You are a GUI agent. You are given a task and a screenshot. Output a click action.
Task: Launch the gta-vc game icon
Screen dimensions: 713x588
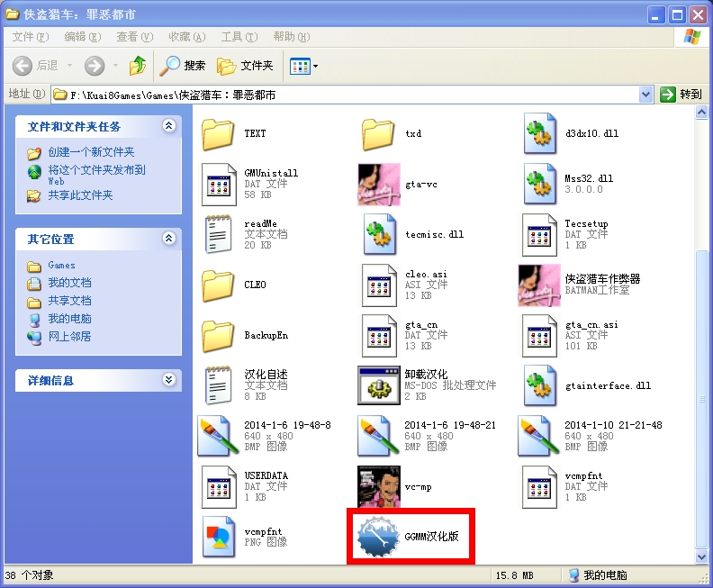tap(379, 185)
